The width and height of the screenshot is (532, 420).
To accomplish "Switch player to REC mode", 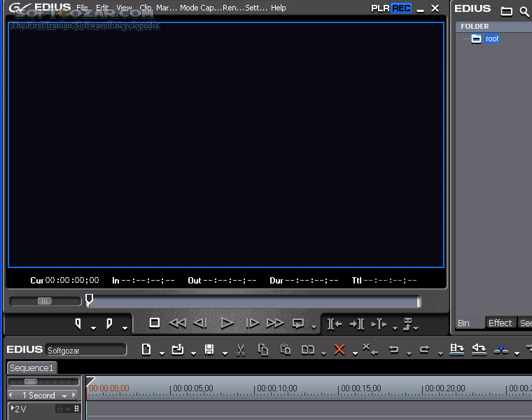I will click(401, 8).
